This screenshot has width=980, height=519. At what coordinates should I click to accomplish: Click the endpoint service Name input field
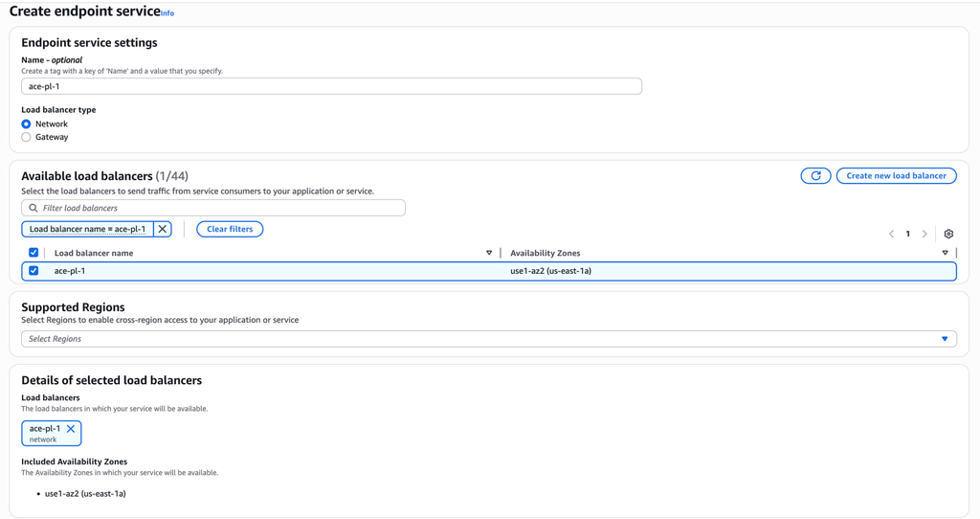point(331,86)
